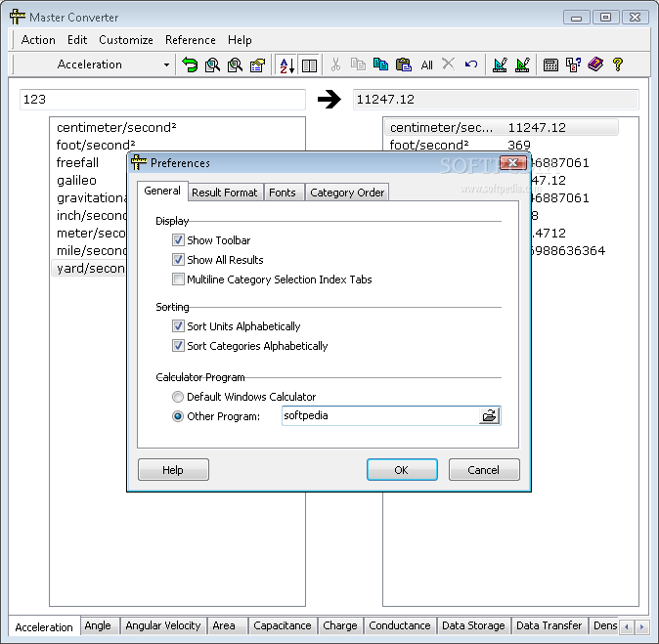Viewport: 659px width, 644px height.
Task: Click the browse folder icon beside Other Program
Action: pyautogui.click(x=489, y=416)
